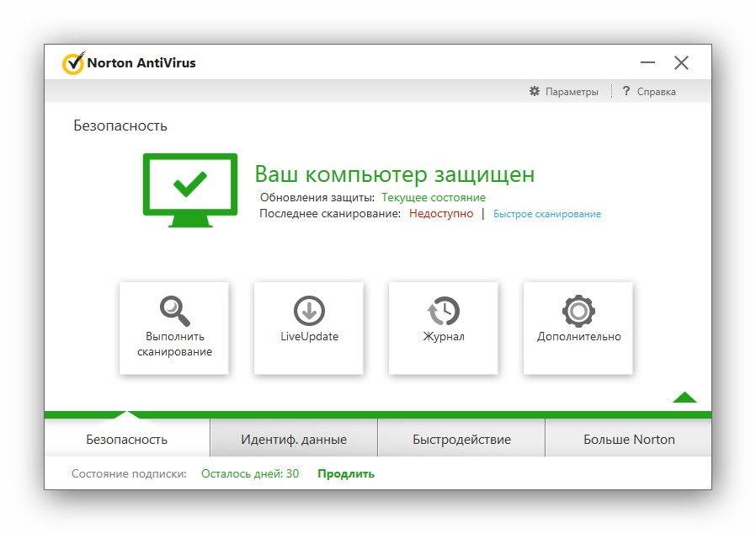Open the Больше Norton tab
Image resolution: width=756 pixels, height=534 pixels.
(x=629, y=439)
